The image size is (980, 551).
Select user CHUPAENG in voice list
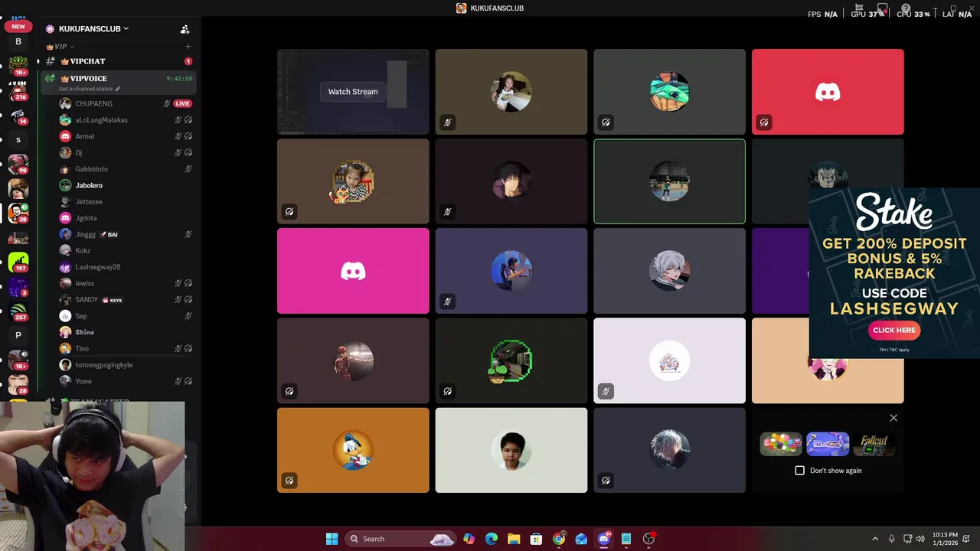tap(126, 103)
